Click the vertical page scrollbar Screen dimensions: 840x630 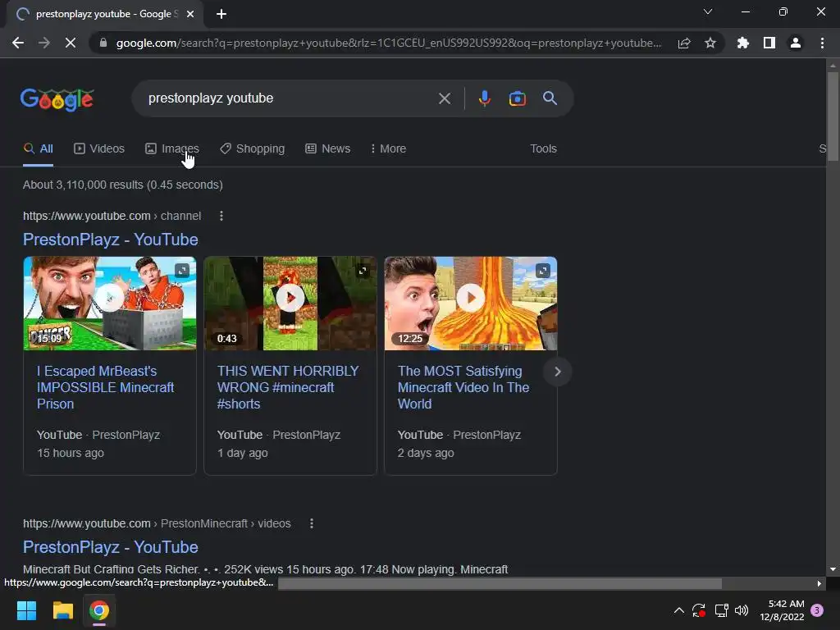point(833,116)
